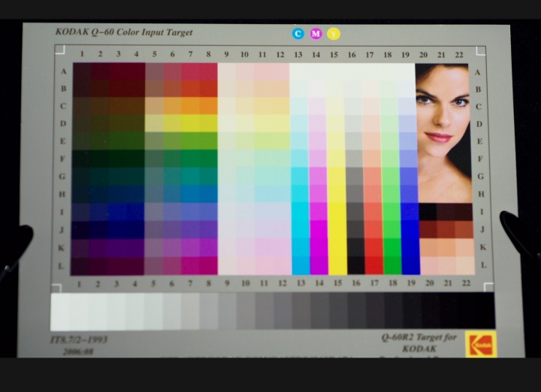541x392 pixels.
Task: Pick the red-orange patch at B8
Action: pos(208,89)
